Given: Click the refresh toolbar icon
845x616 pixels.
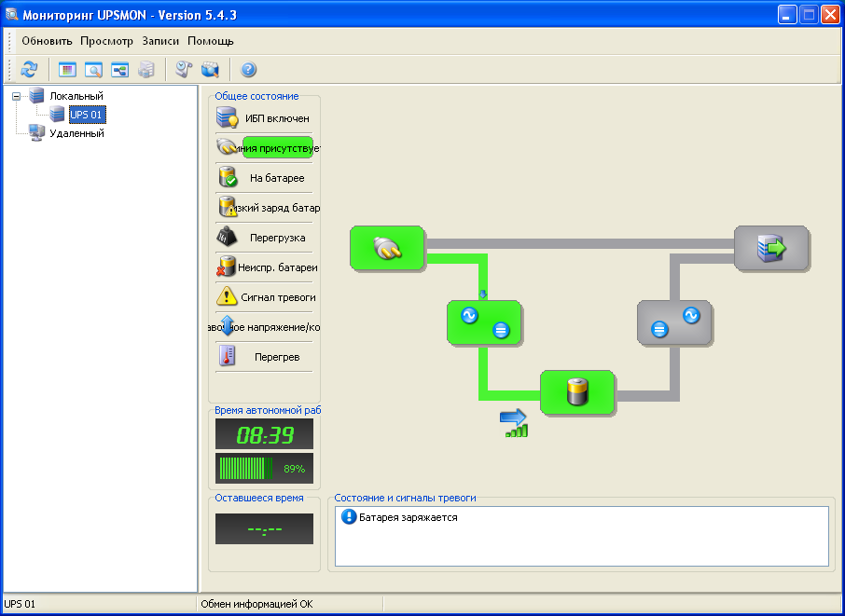Looking at the screenshot, I should [x=29, y=70].
